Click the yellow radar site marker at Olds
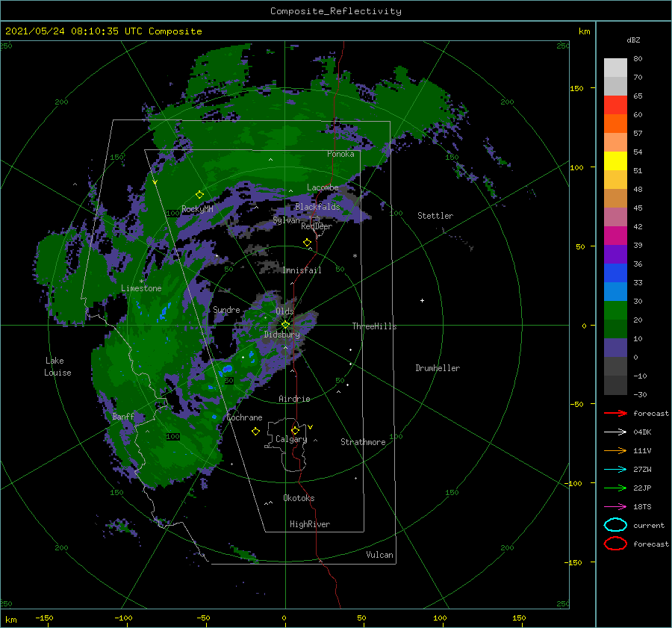Viewport: 672px width, 628px height. coord(285,325)
